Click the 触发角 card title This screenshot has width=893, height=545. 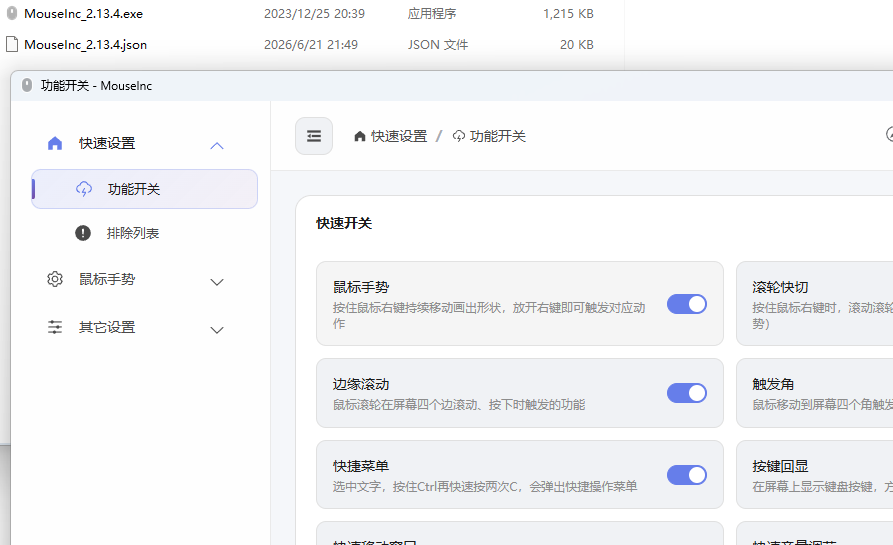tap(773, 384)
